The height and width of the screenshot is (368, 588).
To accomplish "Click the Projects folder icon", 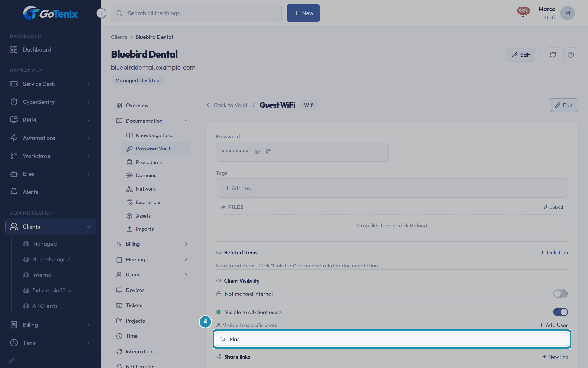I will pos(119,321).
